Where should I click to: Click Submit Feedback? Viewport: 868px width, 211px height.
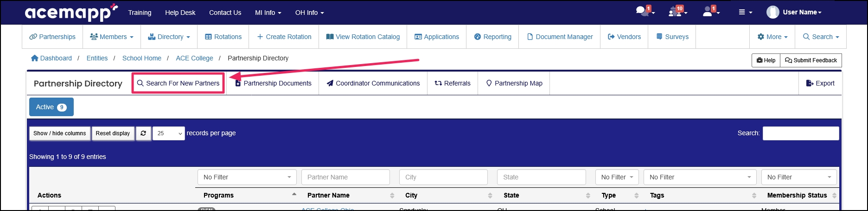(x=811, y=60)
